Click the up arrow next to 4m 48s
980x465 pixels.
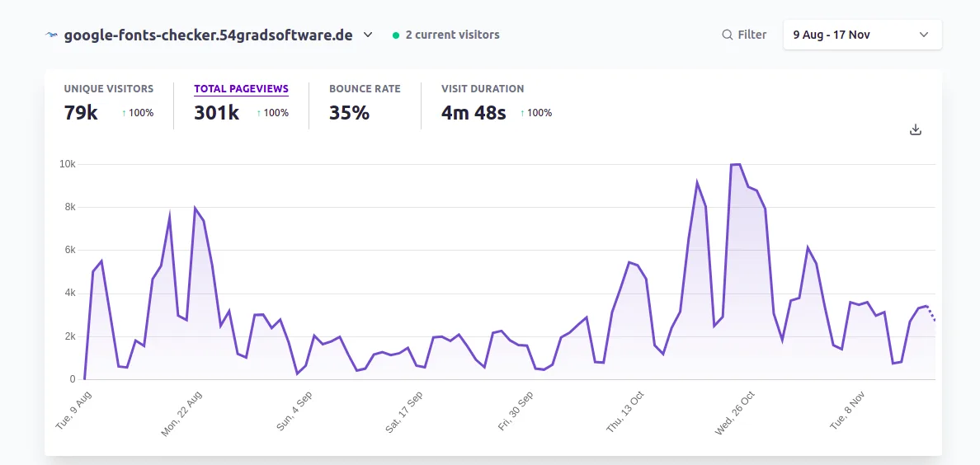[522, 113]
